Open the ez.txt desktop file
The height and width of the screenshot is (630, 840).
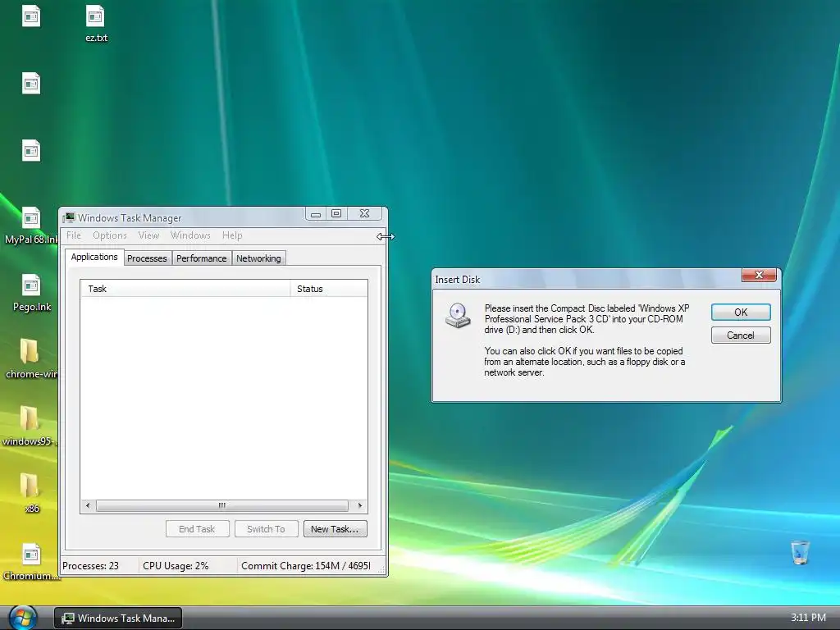(95, 24)
